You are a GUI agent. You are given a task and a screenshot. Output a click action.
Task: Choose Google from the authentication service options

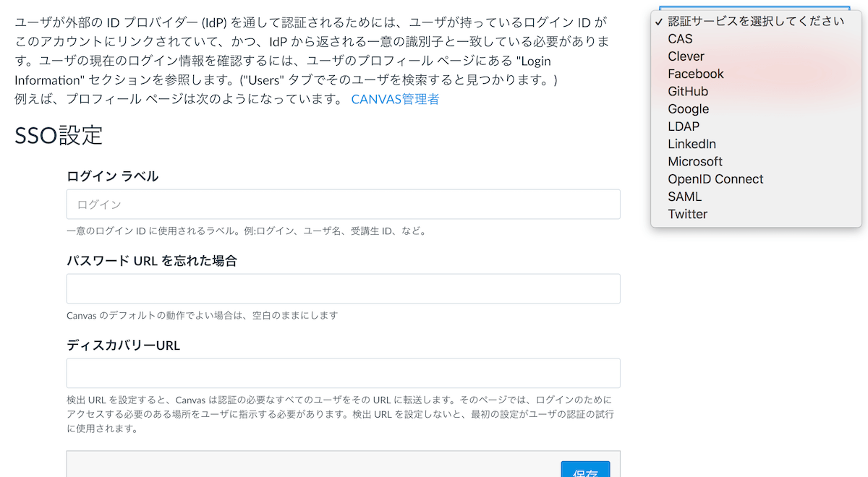tap(688, 108)
